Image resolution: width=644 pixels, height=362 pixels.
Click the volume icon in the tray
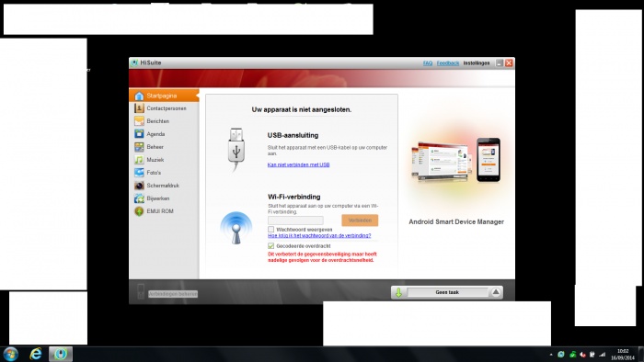click(582, 355)
